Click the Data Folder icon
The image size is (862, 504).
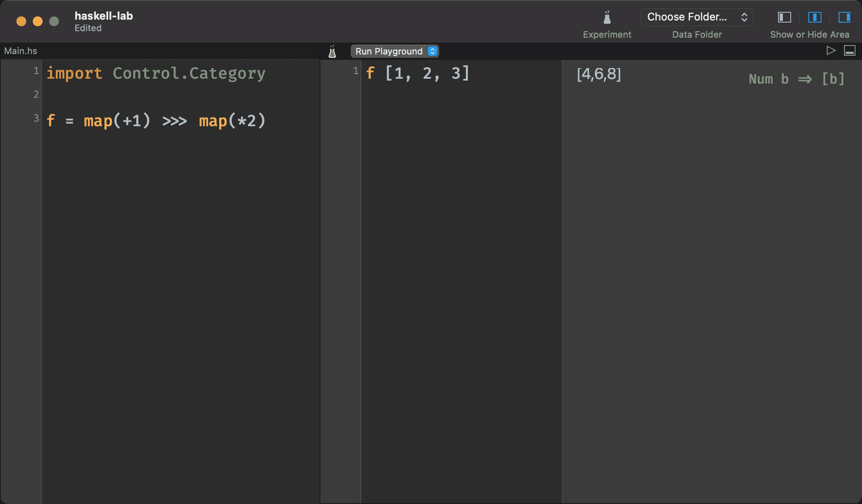697,17
